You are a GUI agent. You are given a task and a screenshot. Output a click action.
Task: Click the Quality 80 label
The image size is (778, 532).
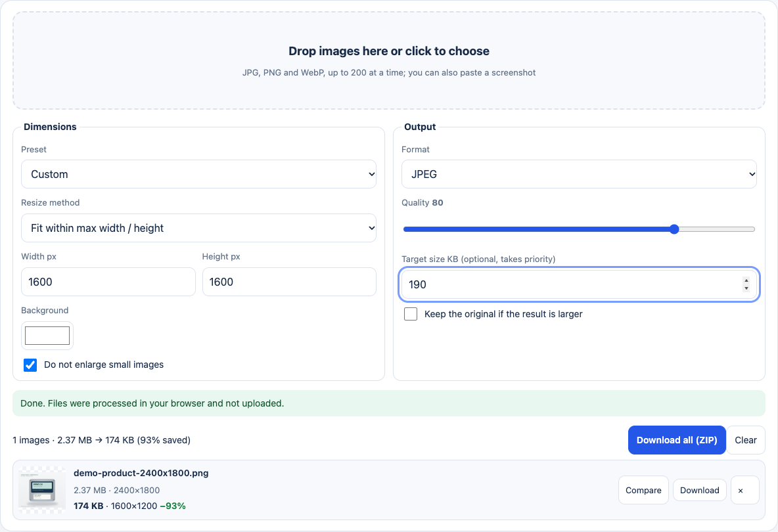click(423, 203)
